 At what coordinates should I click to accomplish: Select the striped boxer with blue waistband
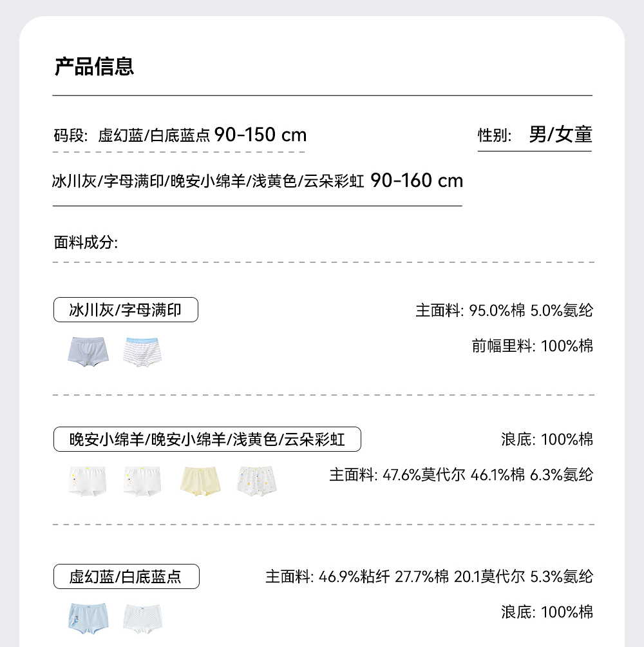click(x=144, y=352)
